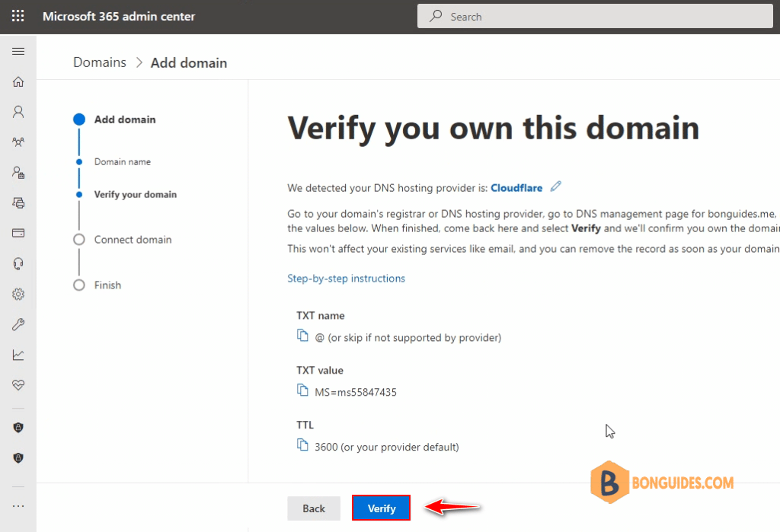
Task: Open Settings gear icon in sidebar
Action: click(18, 294)
